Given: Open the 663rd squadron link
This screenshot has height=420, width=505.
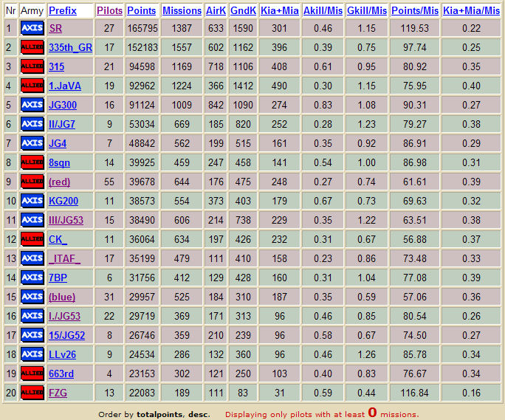Looking at the screenshot, I should tap(61, 373).
